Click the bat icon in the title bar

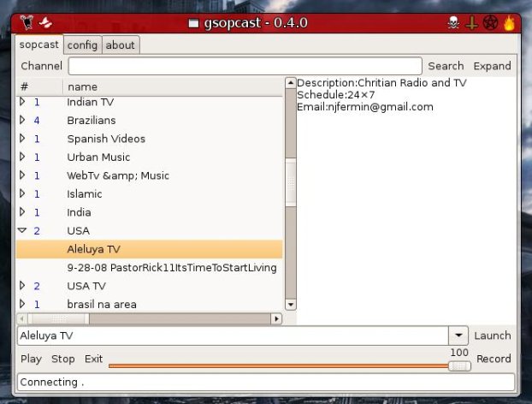click(27, 23)
